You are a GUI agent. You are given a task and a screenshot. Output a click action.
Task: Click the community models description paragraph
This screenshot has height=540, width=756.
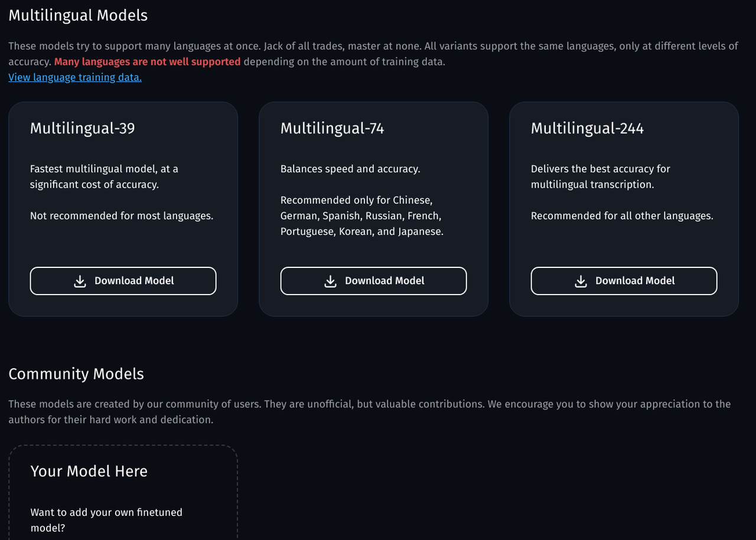[x=370, y=412]
